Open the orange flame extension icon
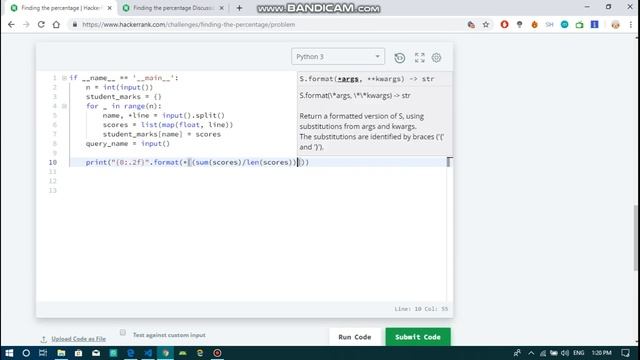Image resolution: width=640 pixels, height=360 pixels. (x=535, y=24)
